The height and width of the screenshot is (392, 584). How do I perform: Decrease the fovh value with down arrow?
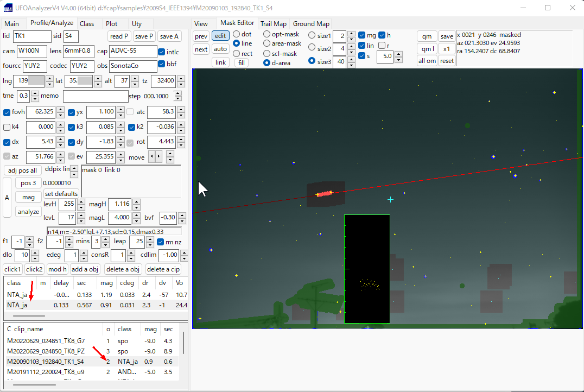(x=60, y=115)
